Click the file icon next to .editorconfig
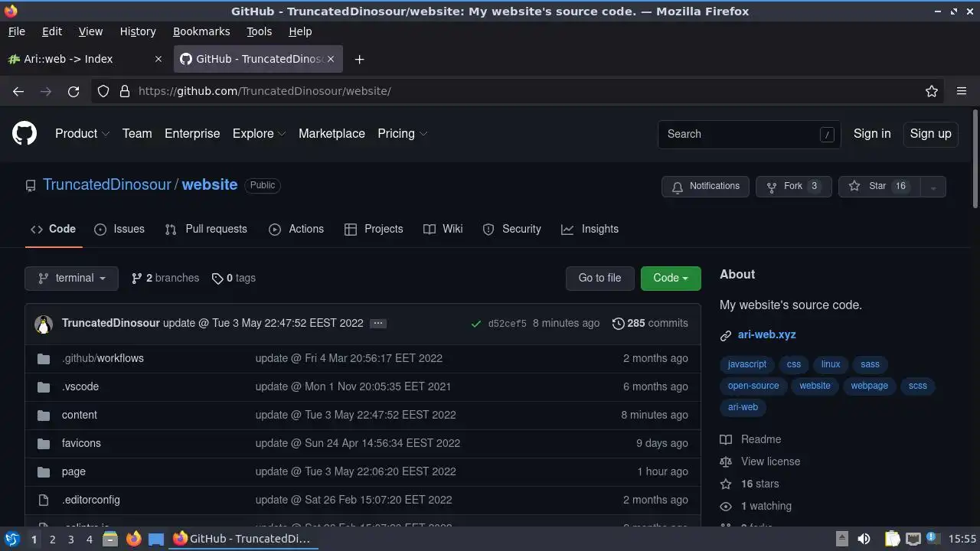The height and width of the screenshot is (551, 980). click(44, 500)
